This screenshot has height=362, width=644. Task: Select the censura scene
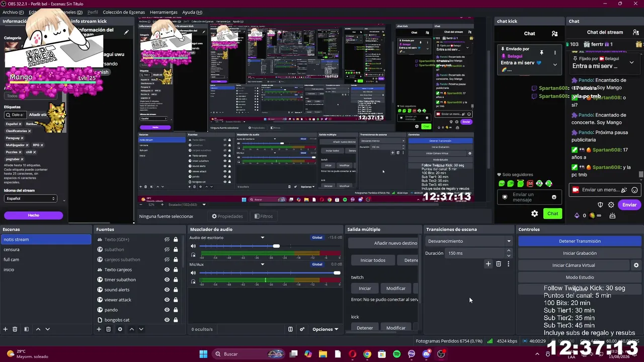(46, 249)
